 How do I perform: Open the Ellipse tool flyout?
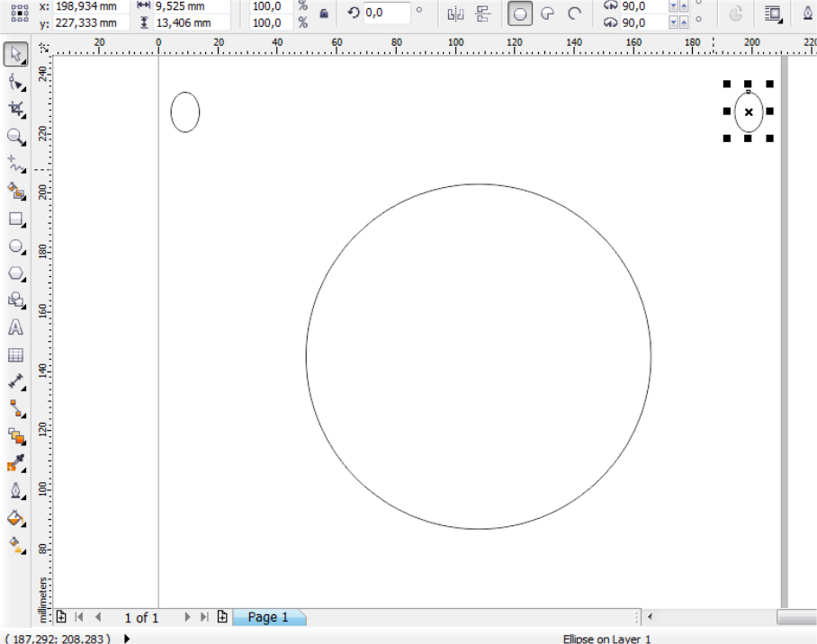point(23,254)
